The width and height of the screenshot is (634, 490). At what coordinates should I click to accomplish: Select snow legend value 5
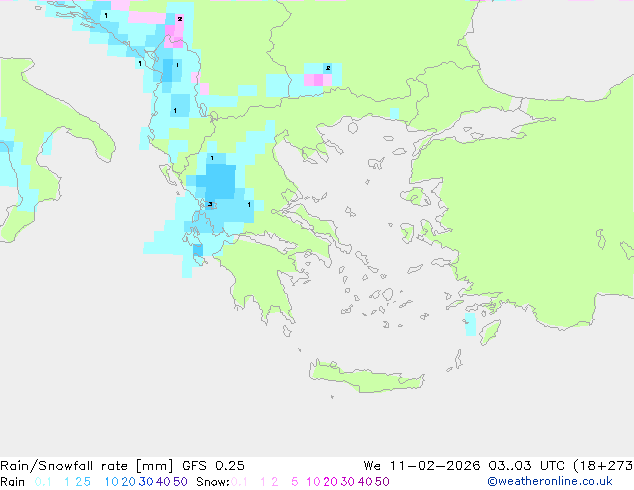point(295,482)
